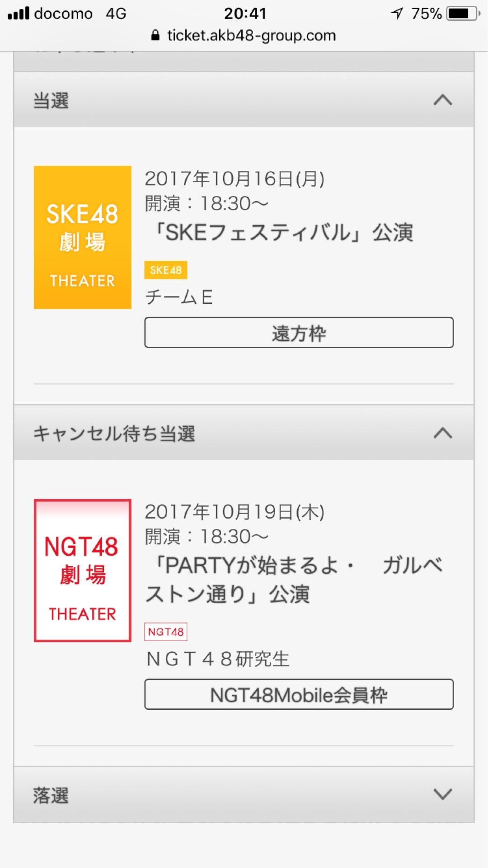
Task: Tap the small NGT48 red tag
Action: 165,632
